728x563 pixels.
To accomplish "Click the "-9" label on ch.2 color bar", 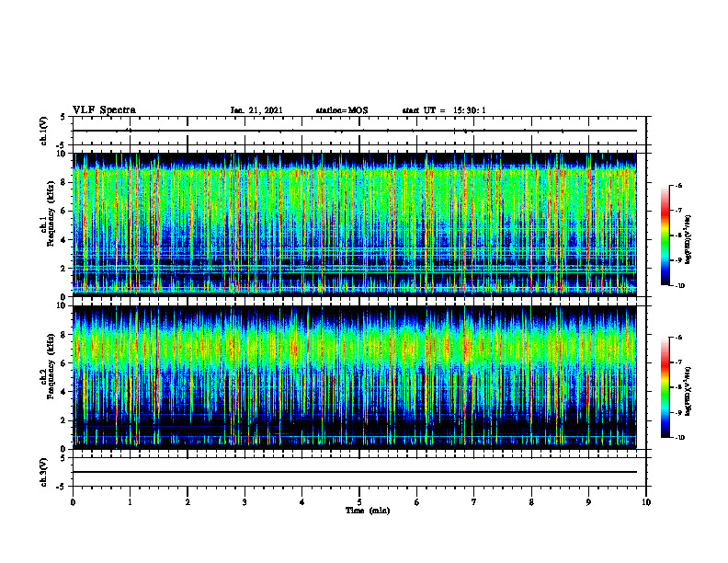I will point(678,412).
